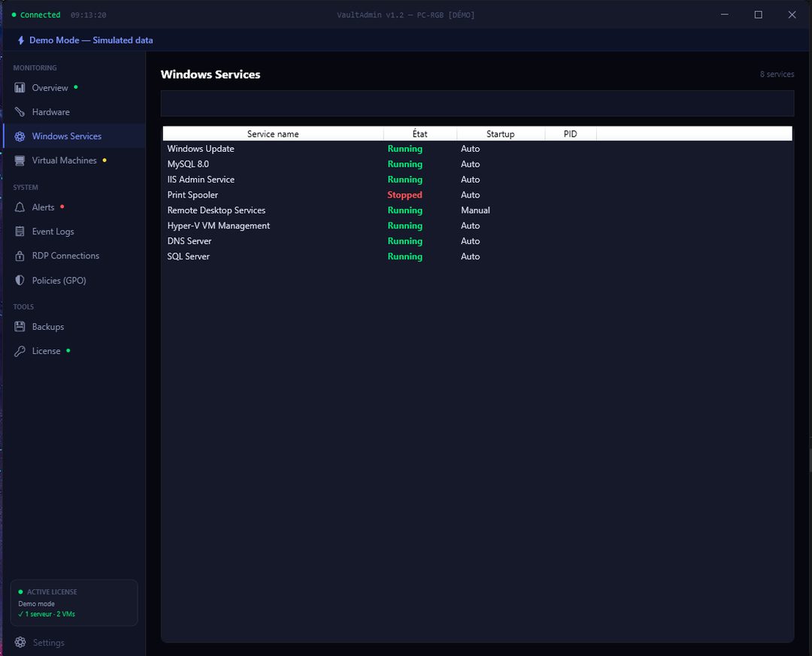Viewport: 812px width, 656px height.
Task: Select the MySQL 8.0 service row
Action: click(477, 164)
